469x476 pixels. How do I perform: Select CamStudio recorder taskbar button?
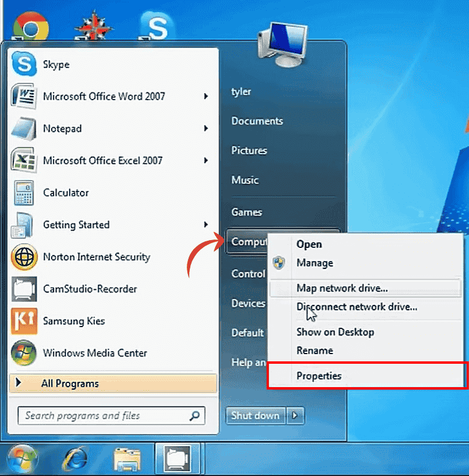click(178, 459)
